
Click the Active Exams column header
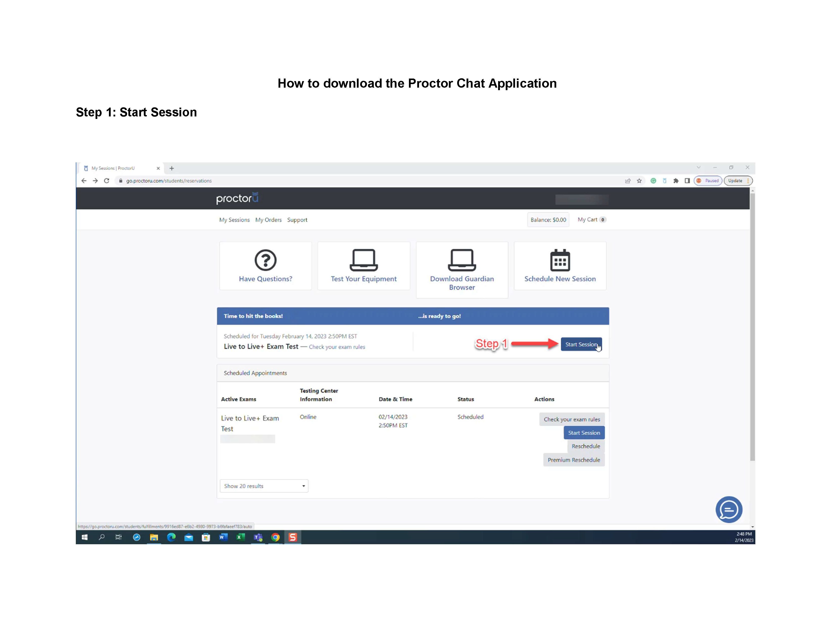(238, 399)
